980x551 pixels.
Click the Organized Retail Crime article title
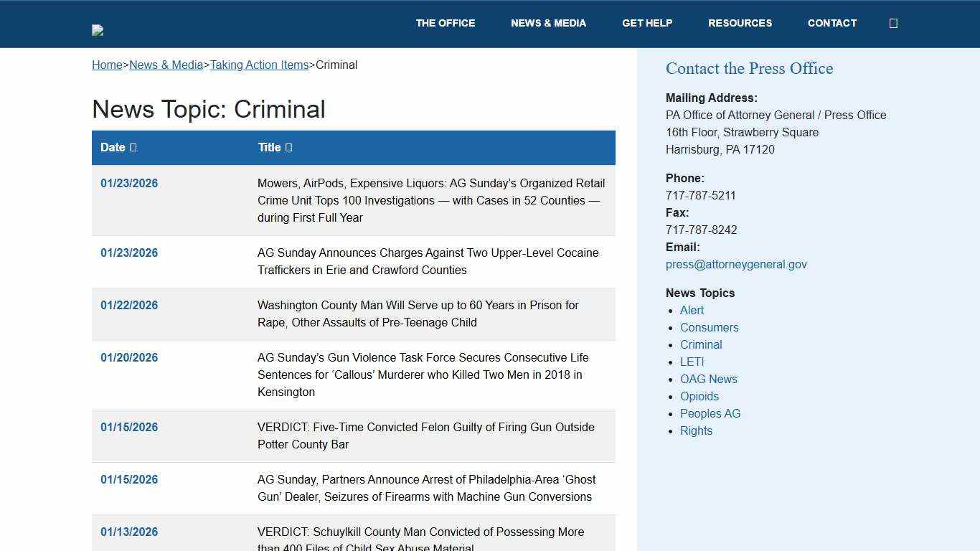[x=430, y=200]
